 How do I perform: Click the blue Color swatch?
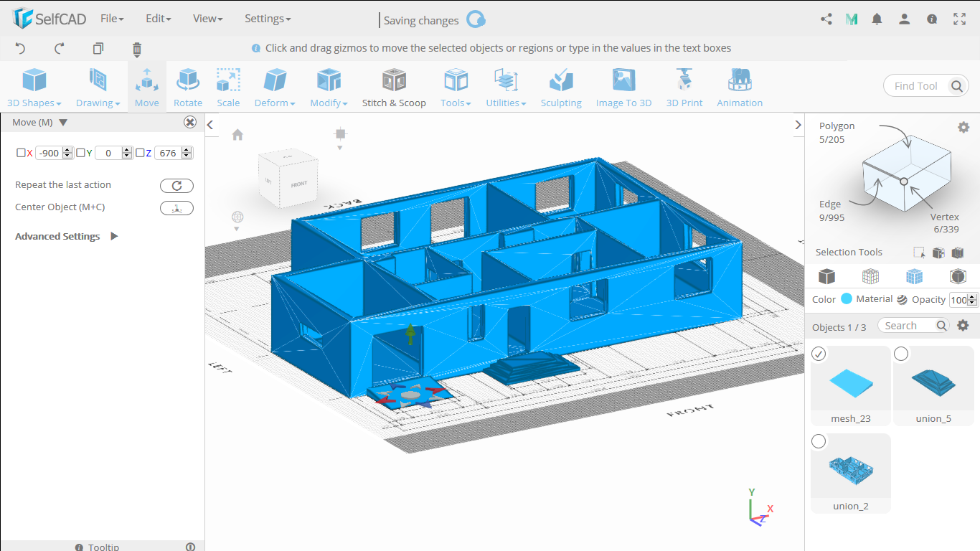847,299
